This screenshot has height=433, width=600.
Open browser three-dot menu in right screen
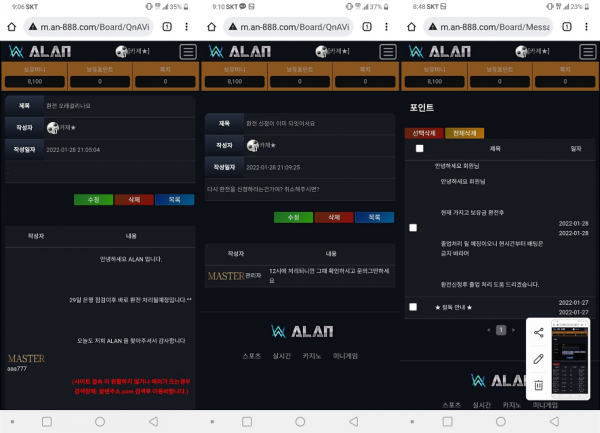tap(589, 26)
